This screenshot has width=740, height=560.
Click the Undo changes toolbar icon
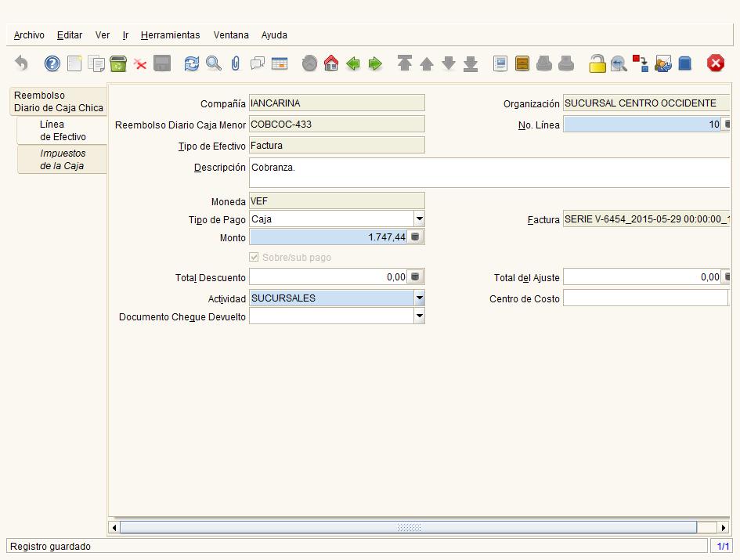click(x=21, y=63)
